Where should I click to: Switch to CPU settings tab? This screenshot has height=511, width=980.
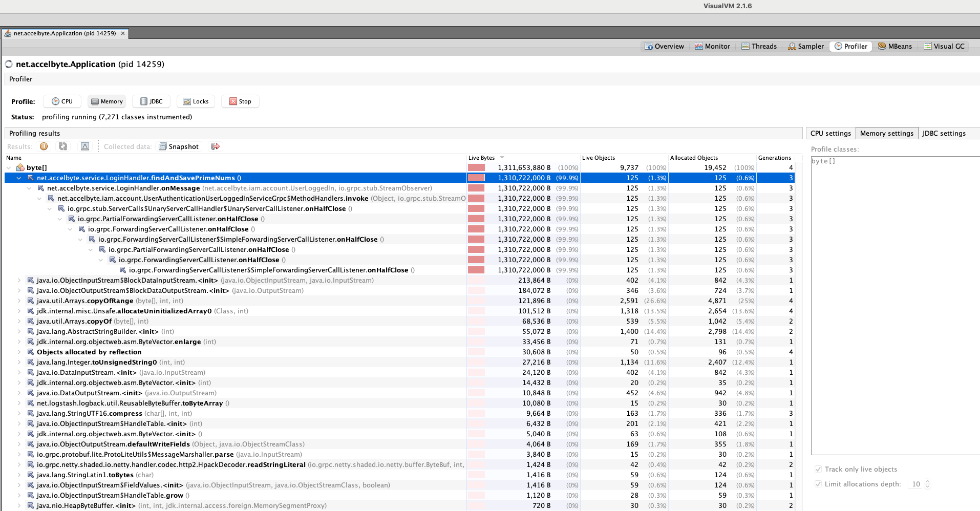[x=830, y=133]
